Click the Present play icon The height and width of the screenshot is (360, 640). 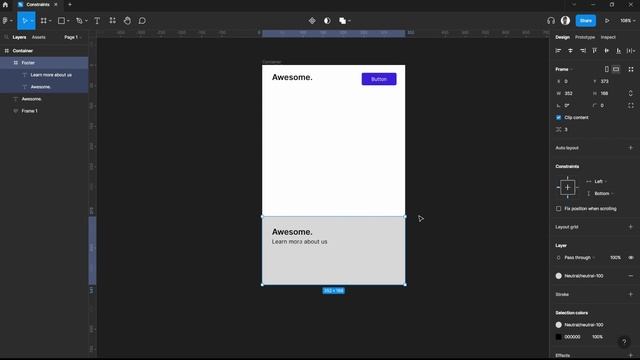click(607, 20)
